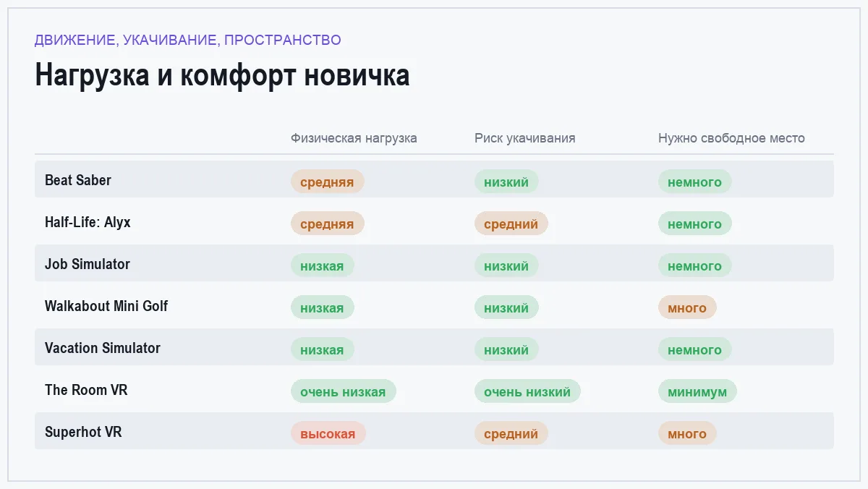Click the 'Job Simulator' row title
868x489 pixels.
point(88,264)
